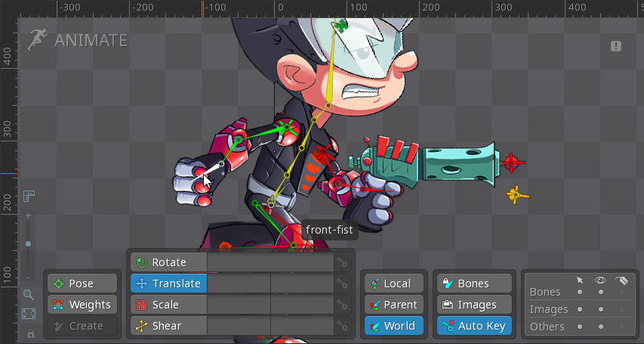The image size is (644, 344).
Task: Click the fit-to-view expand arrows icon
Action: (29, 314)
